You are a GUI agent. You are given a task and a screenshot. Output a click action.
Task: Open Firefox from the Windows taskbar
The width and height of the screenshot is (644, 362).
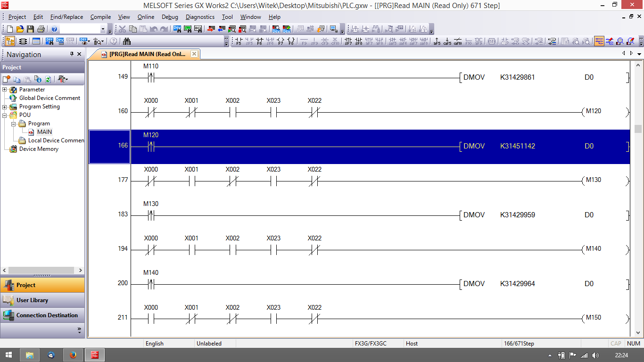pos(73,355)
